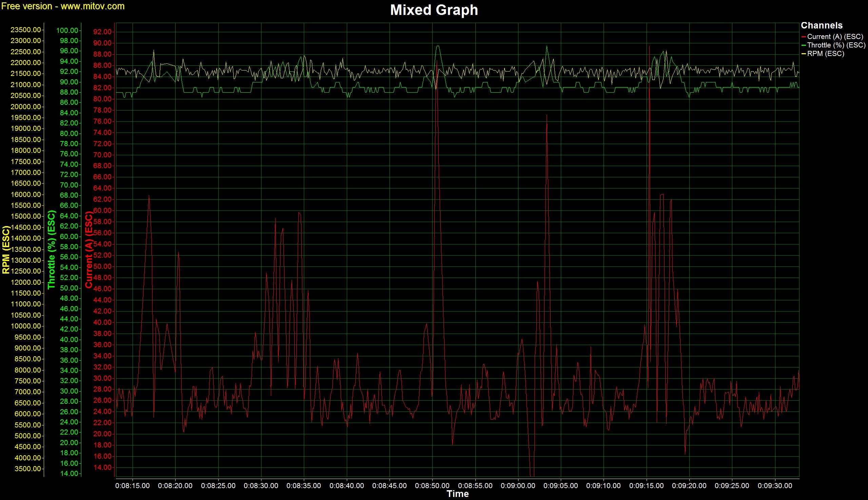Click the 92.00 current axis tick label

click(102, 32)
